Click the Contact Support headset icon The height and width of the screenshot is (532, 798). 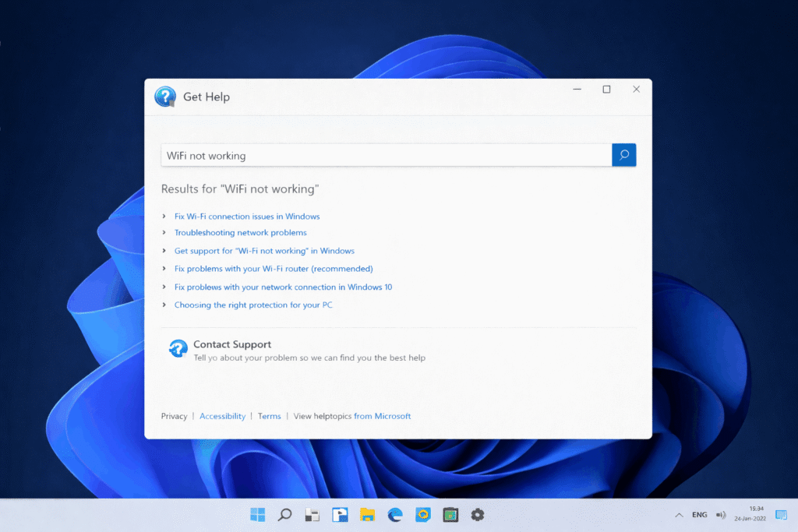tap(178, 349)
